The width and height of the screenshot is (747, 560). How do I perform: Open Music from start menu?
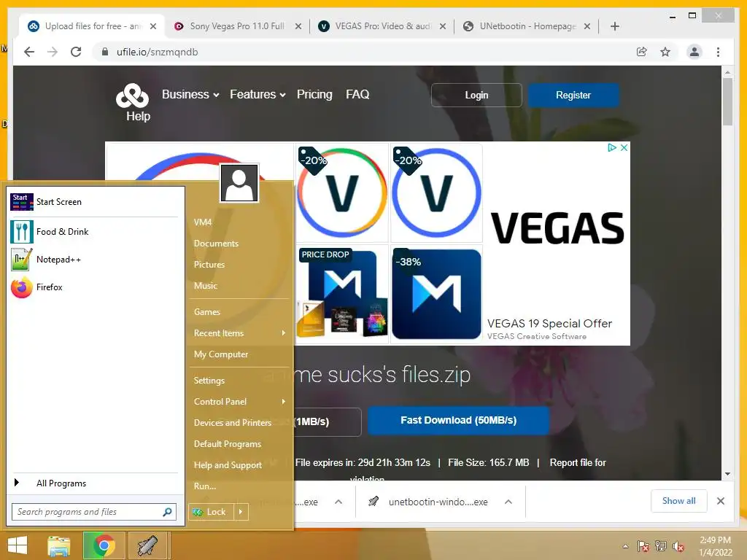coord(205,286)
